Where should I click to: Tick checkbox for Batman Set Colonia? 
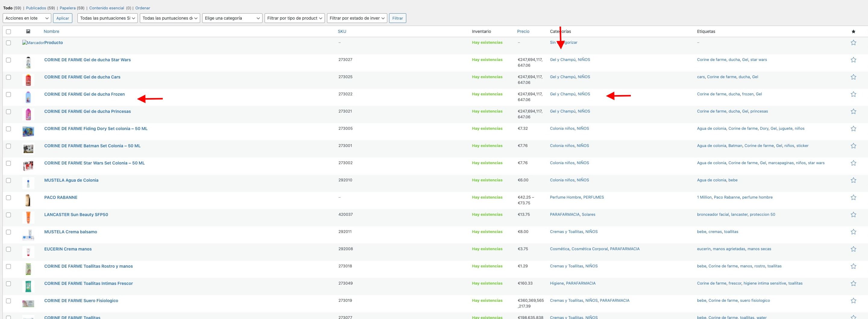tap(8, 146)
